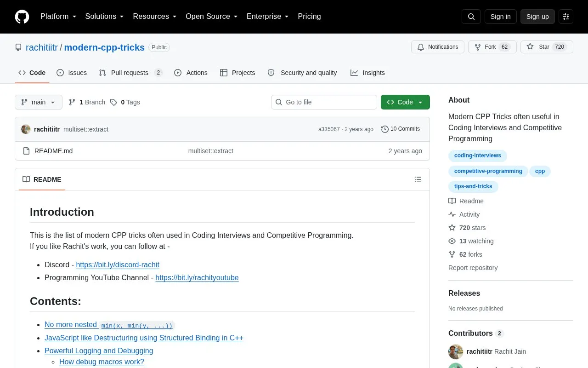Click the competitive-programming topic tag
This screenshot has width=588, height=368.
488,171
